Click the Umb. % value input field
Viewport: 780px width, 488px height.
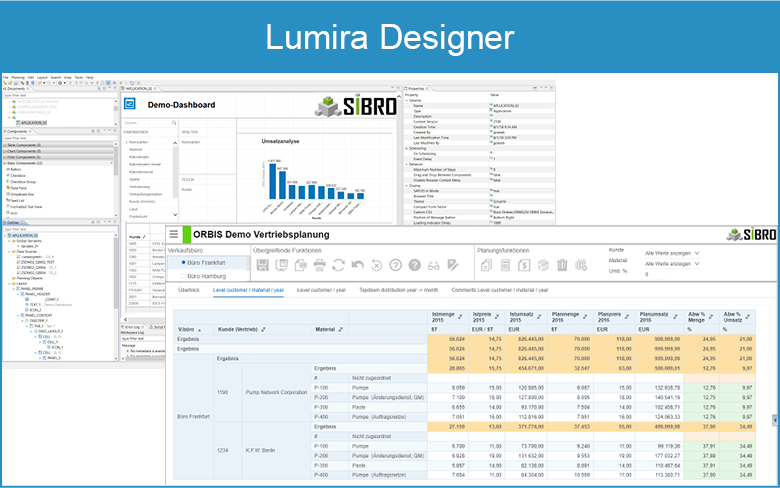672,274
